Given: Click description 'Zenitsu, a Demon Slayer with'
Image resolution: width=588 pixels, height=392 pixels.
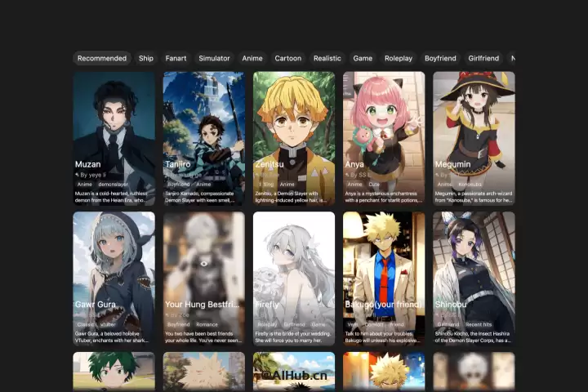Looking at the screenshot, I should [287, 194].
